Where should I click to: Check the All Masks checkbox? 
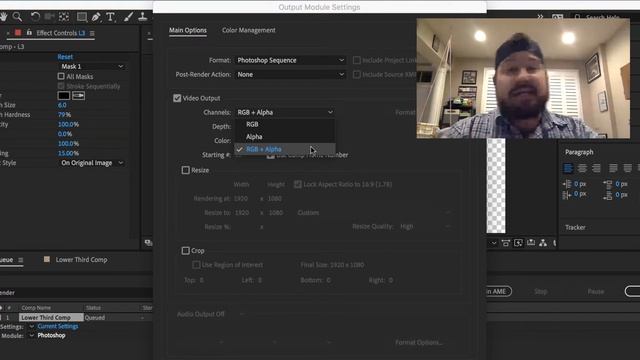[61, 76]
